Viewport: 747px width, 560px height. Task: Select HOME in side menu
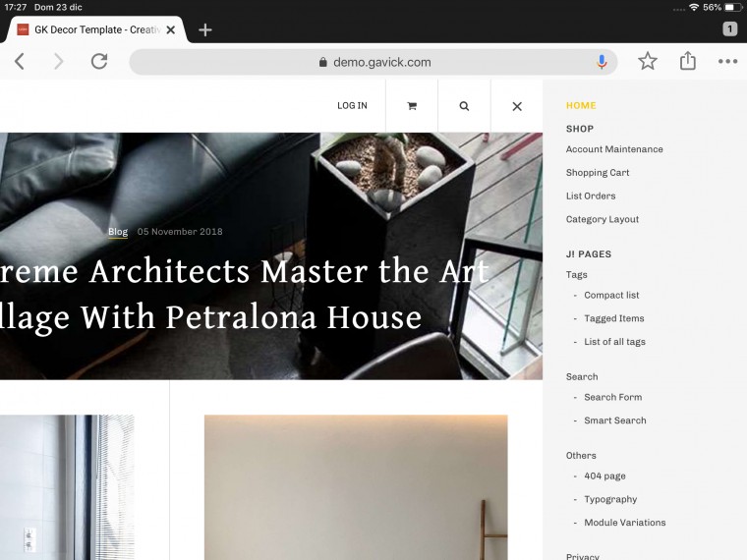(x=581, y=106)
